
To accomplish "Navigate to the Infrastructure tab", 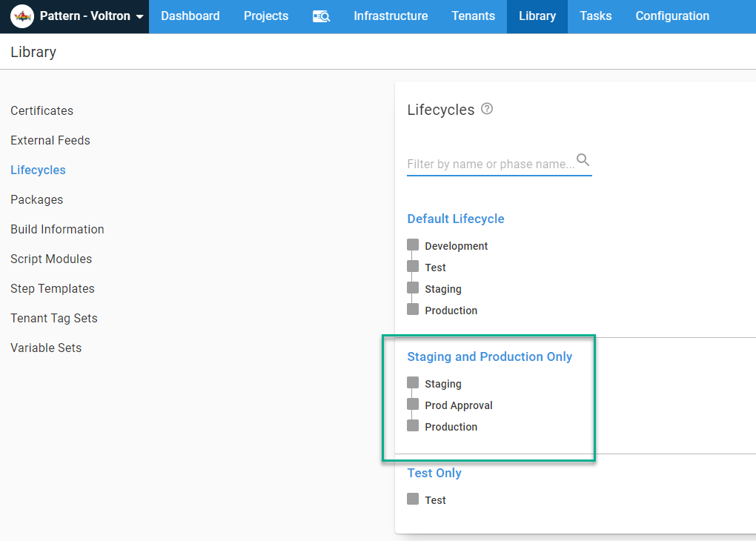I will coord(391,16).
